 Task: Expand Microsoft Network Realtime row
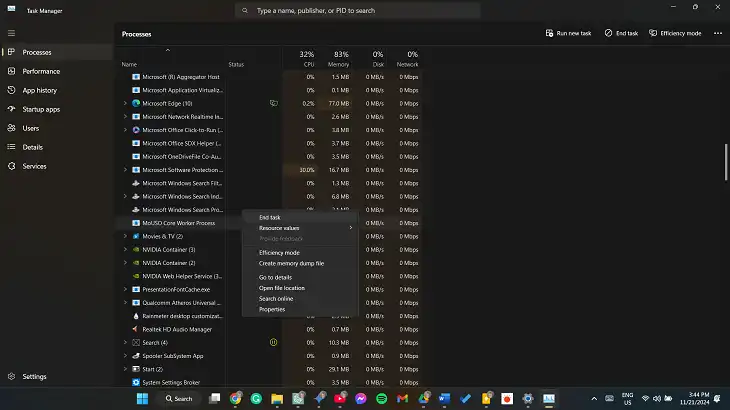click(125, 117)
